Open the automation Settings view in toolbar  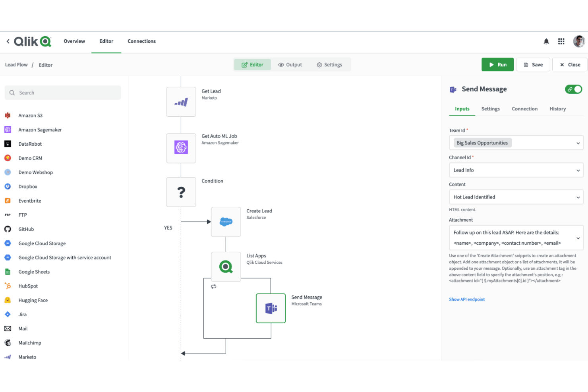click(x=329, y=65)
